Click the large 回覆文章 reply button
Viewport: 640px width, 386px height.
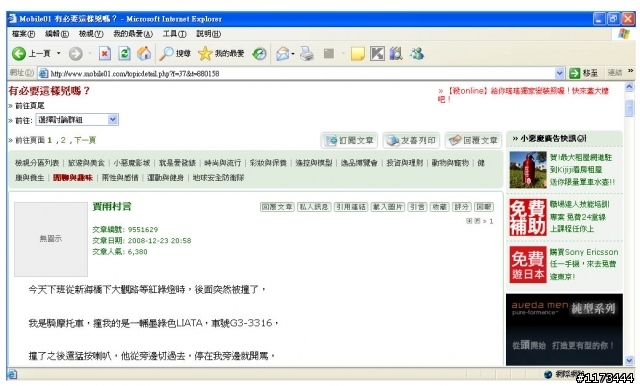pos(473,140)
